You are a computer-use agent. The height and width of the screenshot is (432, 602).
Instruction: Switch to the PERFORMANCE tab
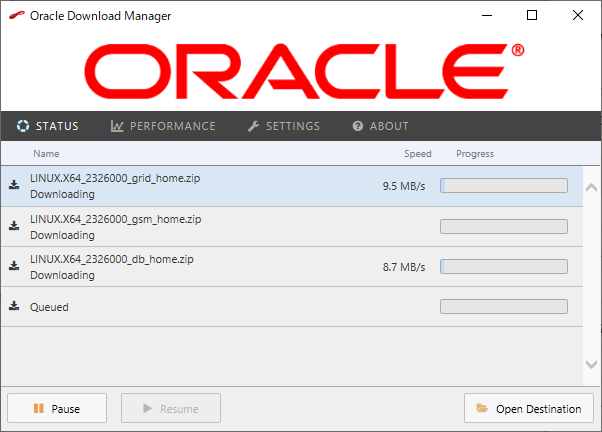(163, 126)
